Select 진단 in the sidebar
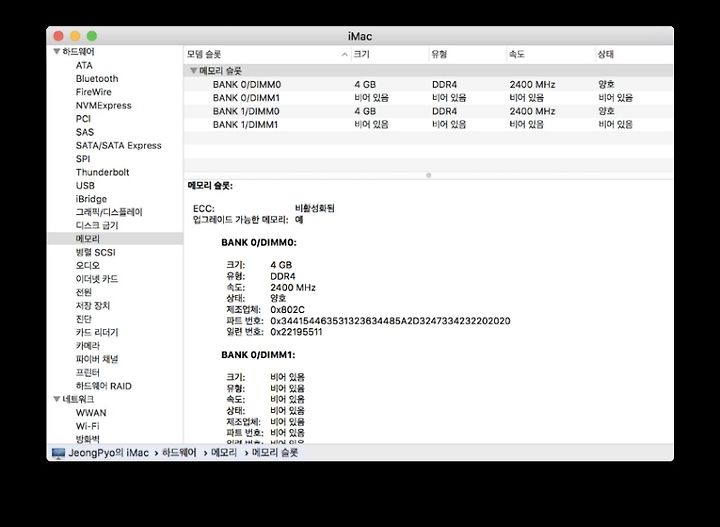720x527 pixels. (x=84, y=319)
